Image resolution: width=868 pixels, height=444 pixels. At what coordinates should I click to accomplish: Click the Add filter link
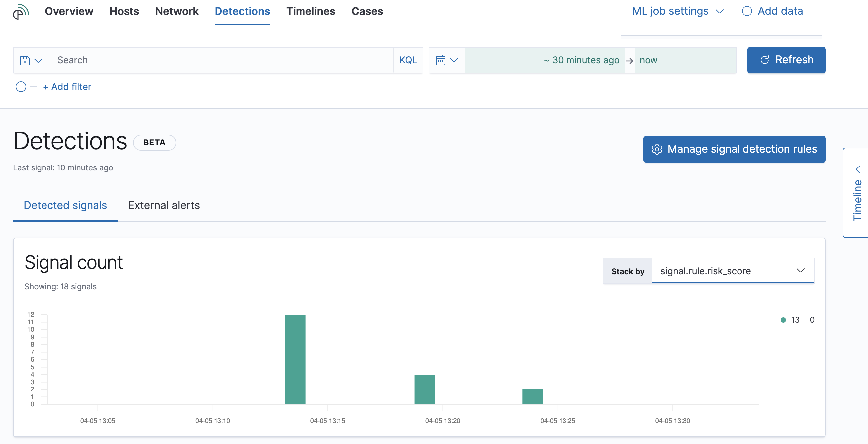coord(67,87)
